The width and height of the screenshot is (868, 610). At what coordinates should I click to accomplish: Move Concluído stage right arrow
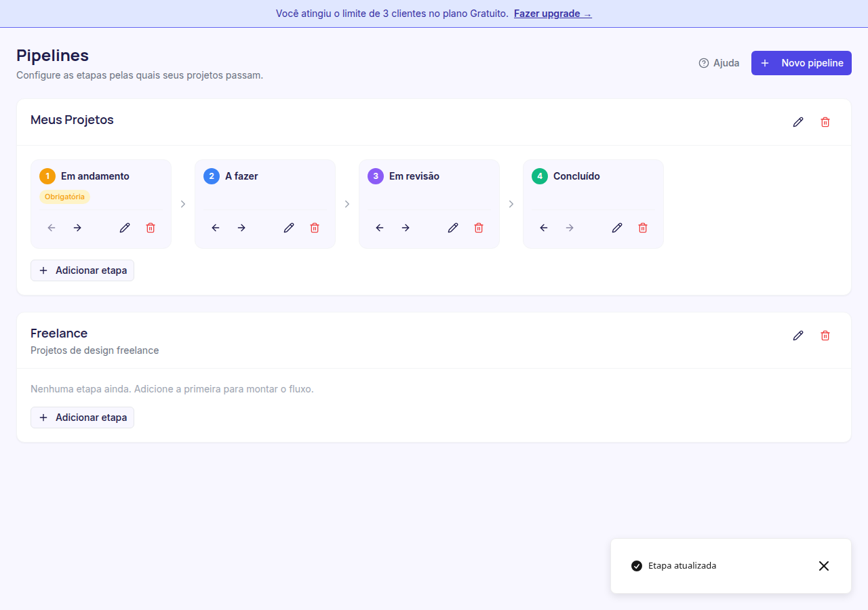click(570, 228)
